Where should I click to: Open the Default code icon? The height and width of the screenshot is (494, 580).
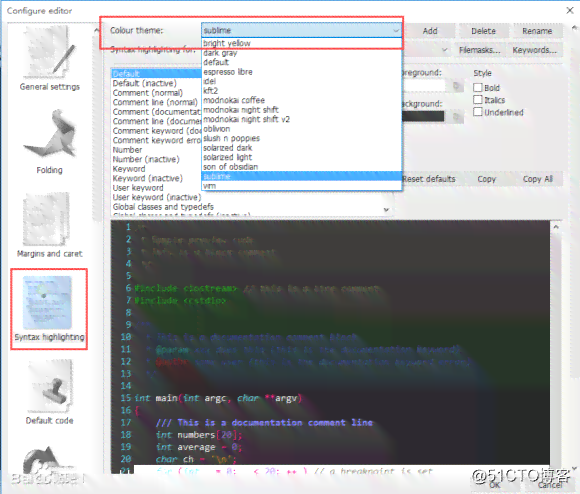(50, 386)
